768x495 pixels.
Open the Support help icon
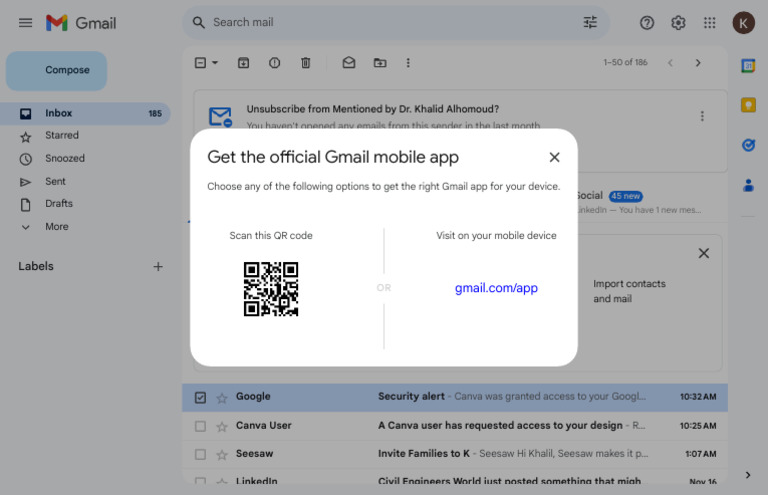pyautogui.click(x=647, y=23)
